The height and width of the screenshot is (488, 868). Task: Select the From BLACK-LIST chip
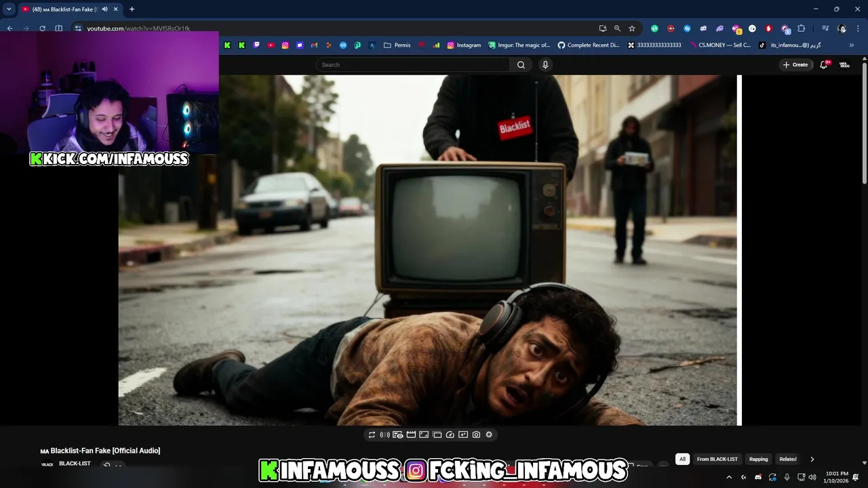717,459
